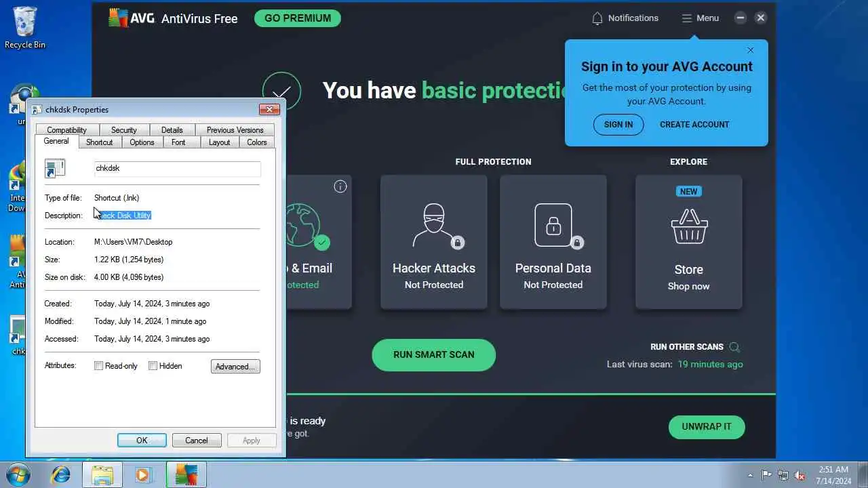Click the Hacker Attacks masked figure icon
The image size is (868, 488).
click(434, 225)
